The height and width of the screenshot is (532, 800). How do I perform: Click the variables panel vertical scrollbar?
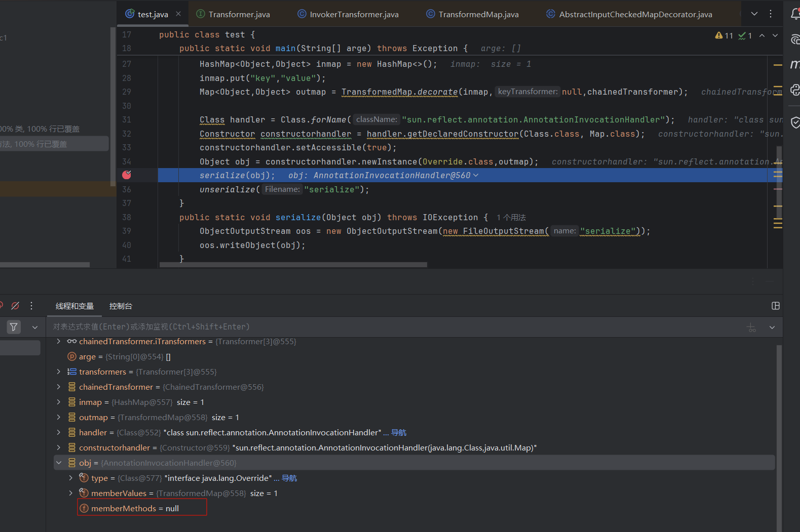click(x=779, y=438)
